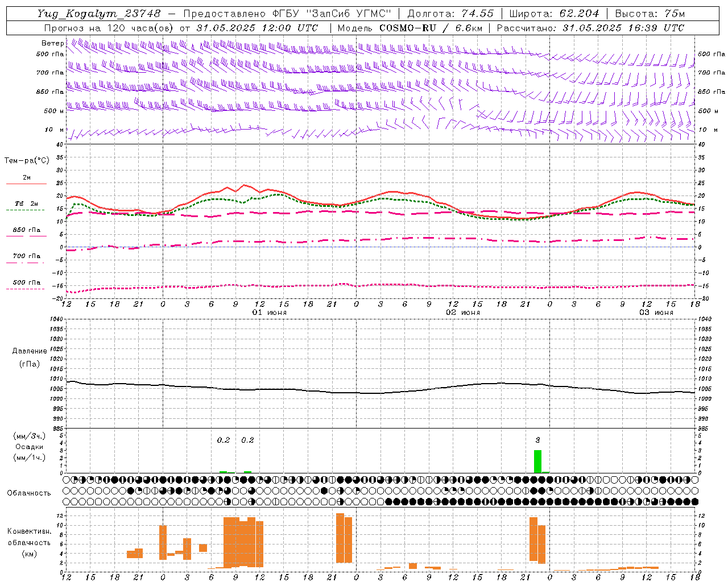Click the 01 июня date label
Viewport: 728px width, 582px height.
[x=270, y=313]
